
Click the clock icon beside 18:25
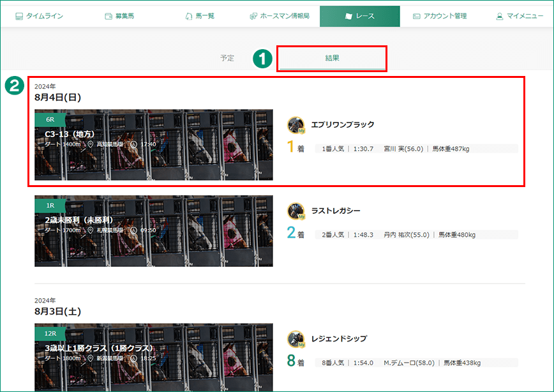(x=133, y=358)
